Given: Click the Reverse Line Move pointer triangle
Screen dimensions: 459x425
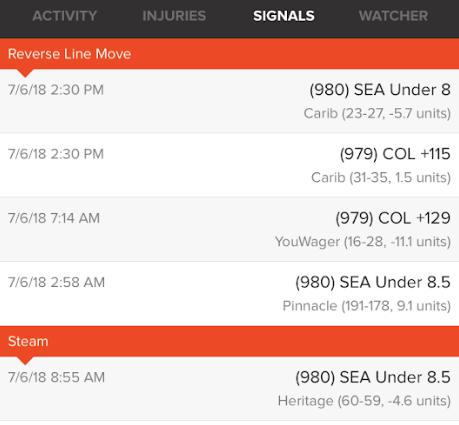Looking at the screenshot, I should pyautogui.click(x=25, y=73).
